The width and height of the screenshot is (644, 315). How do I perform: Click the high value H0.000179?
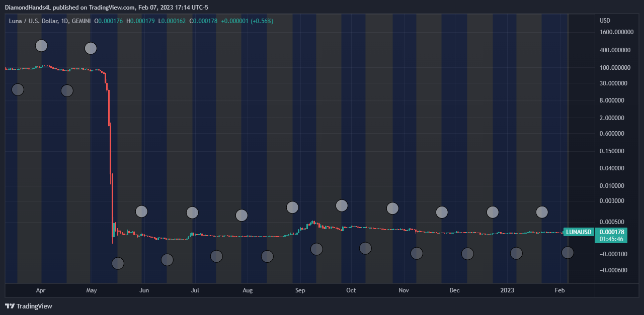140,21
